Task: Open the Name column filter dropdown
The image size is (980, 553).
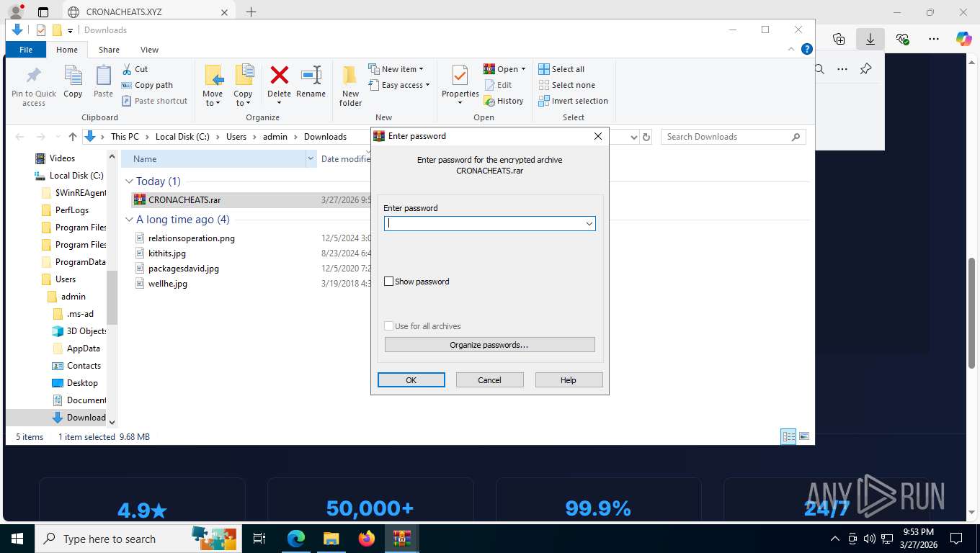Action: click(311, 159)
